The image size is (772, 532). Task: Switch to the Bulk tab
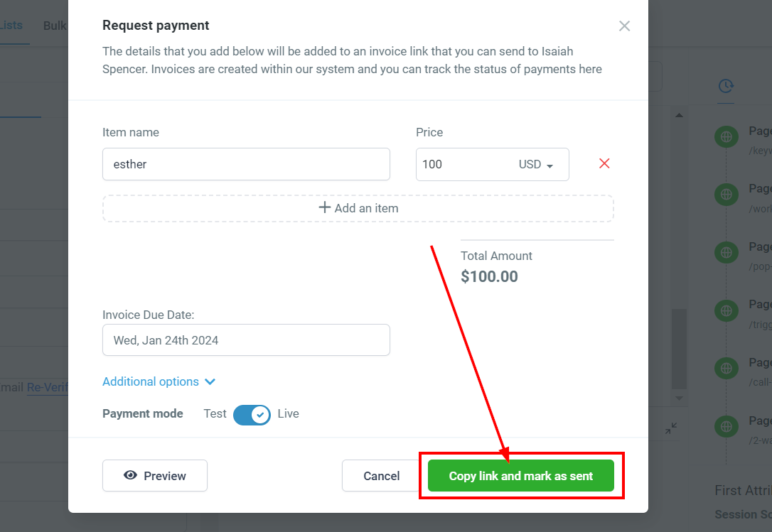click(55, 26)
